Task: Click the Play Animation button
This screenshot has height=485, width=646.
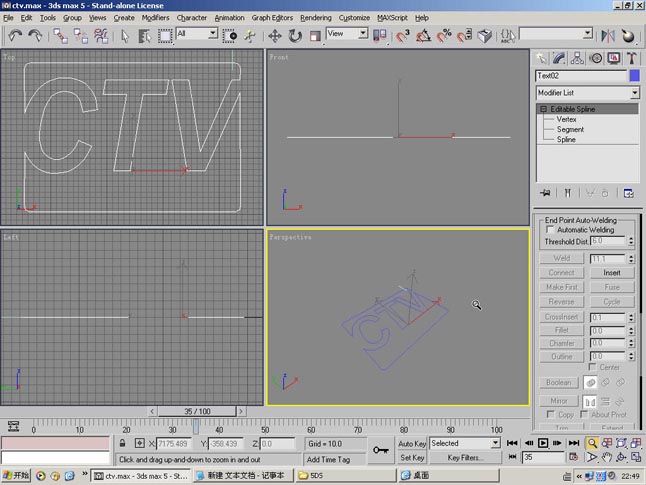Action: pos(543,443)
